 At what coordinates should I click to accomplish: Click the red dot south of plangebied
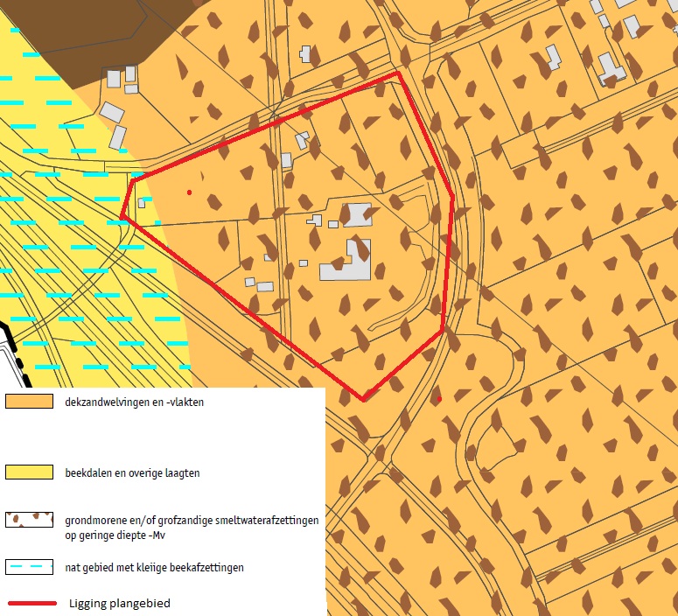click(440, 399)
